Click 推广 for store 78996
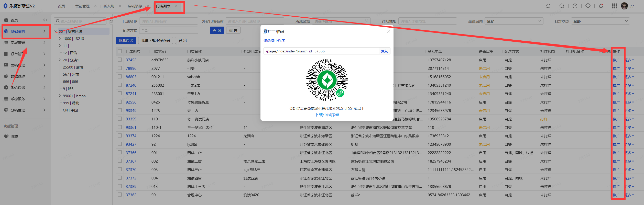This screenshot has height=205, width=644. pyautogui.click(x=616, y=69)
